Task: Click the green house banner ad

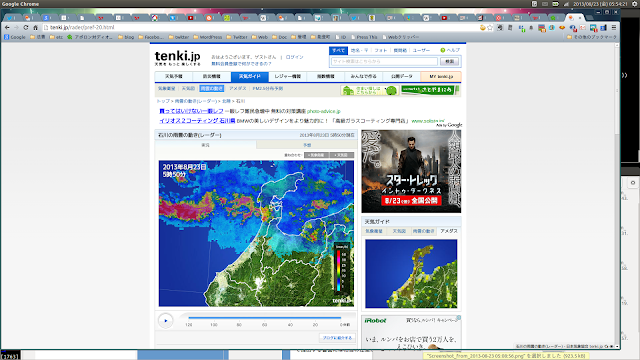Action: click(369, 90)
